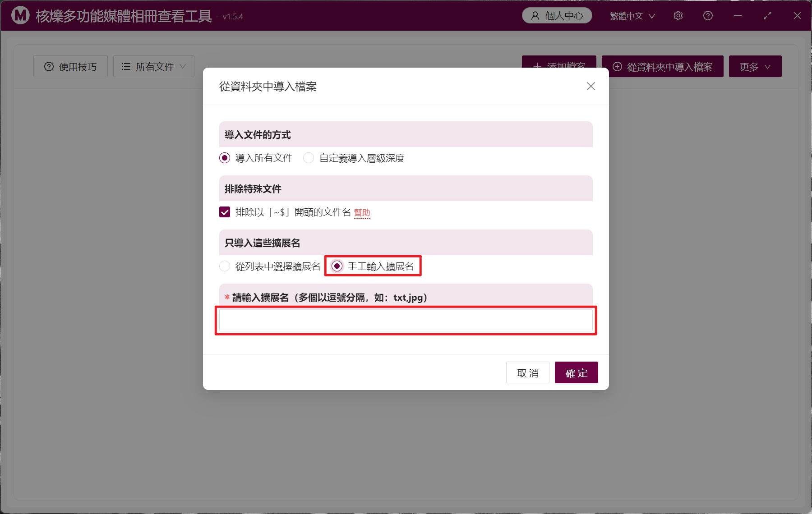Screen dimensions: 812x514
Task: Expand the 繁體中文 language dropdown
Action: pyautogui.click(x=632, y=16)
